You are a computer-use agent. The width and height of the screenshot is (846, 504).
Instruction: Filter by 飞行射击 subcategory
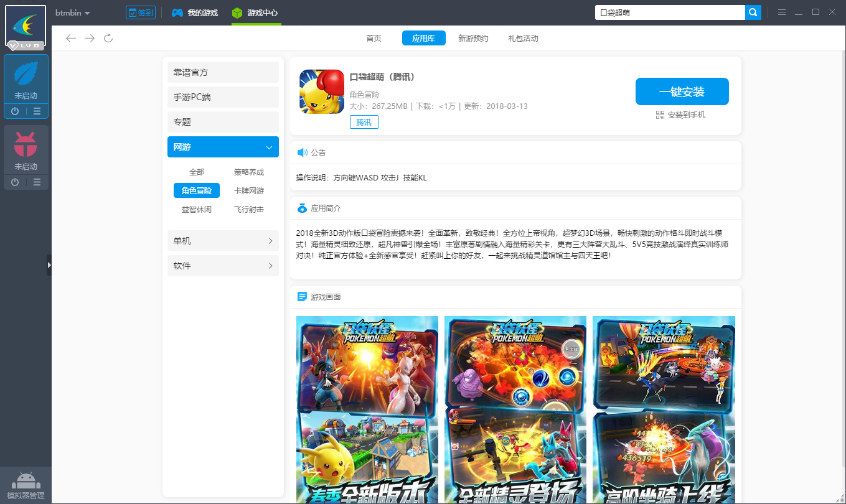tap(249, 209)
